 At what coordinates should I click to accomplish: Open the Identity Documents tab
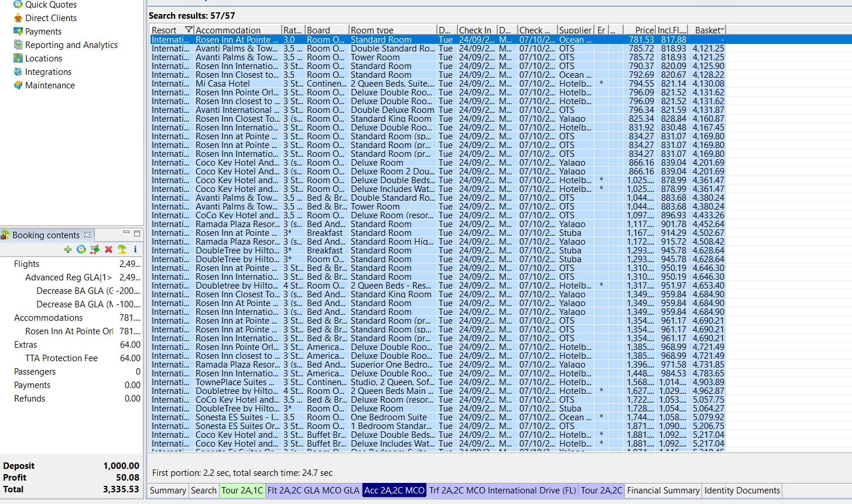742,491
